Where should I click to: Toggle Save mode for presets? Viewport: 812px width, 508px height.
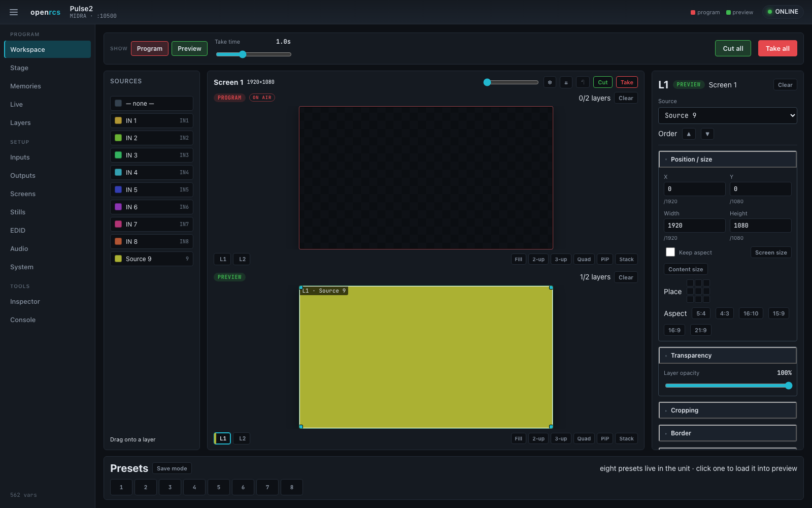coord(172,468)
